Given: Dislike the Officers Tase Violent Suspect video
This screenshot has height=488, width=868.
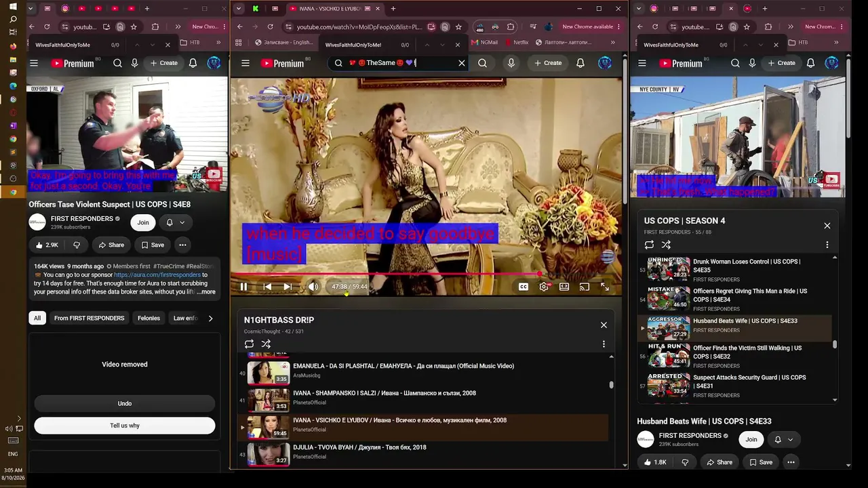Looking at the screenshot, I should tap(76, 245).
